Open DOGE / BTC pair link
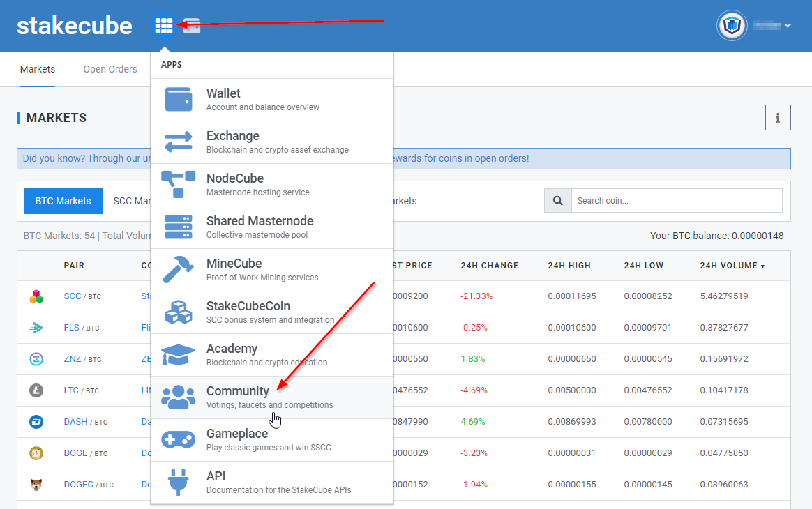 pyautogui.click(x=85, y=453)
